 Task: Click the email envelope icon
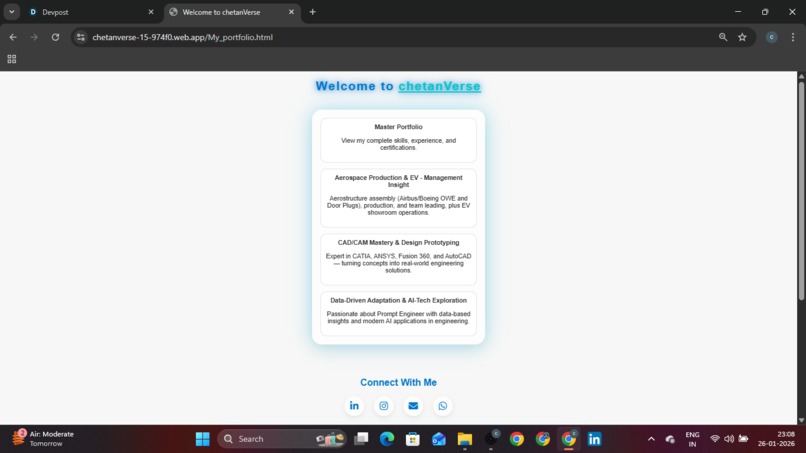click(413, 406)
